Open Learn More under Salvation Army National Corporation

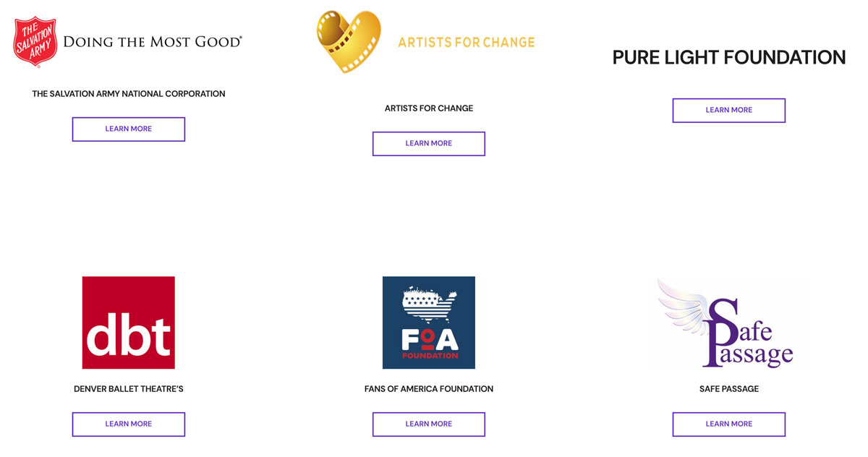click(x=129, y=129)
